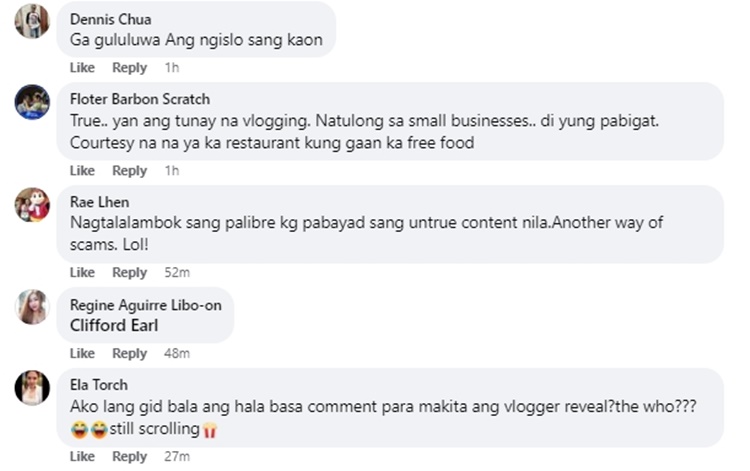This screenshot has height=471, width=750.
Task: Like Rae Lhen's comment
Action: 82,273
